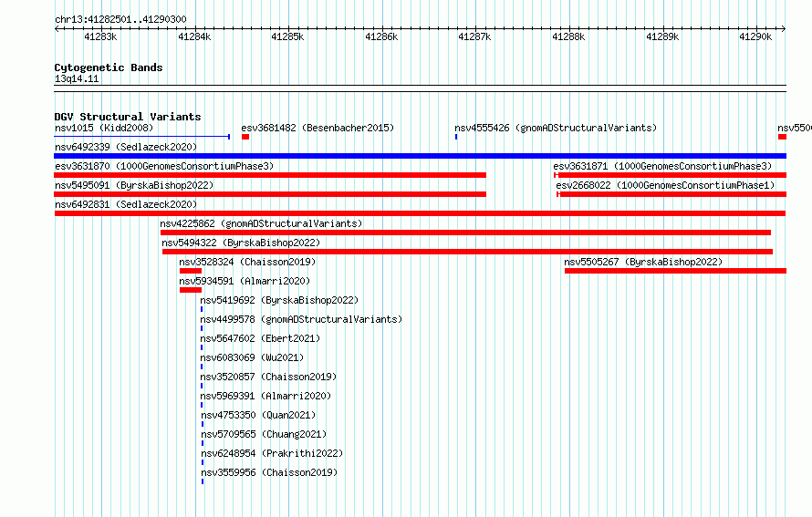This screenshot has height=517, width=812.
Task: Open nsv4499578 (gnomADStructuralVariants) label
Action: coord(301,319)
